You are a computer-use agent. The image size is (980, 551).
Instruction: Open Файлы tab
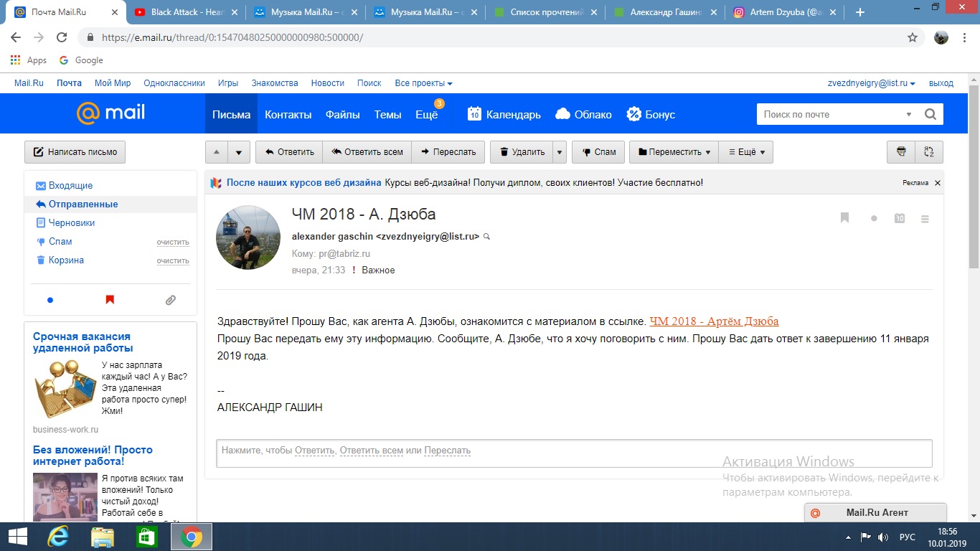pos(343,114)
